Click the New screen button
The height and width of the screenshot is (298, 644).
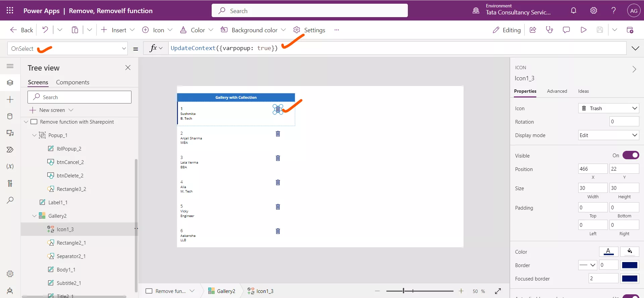click(x=47, y=110)
